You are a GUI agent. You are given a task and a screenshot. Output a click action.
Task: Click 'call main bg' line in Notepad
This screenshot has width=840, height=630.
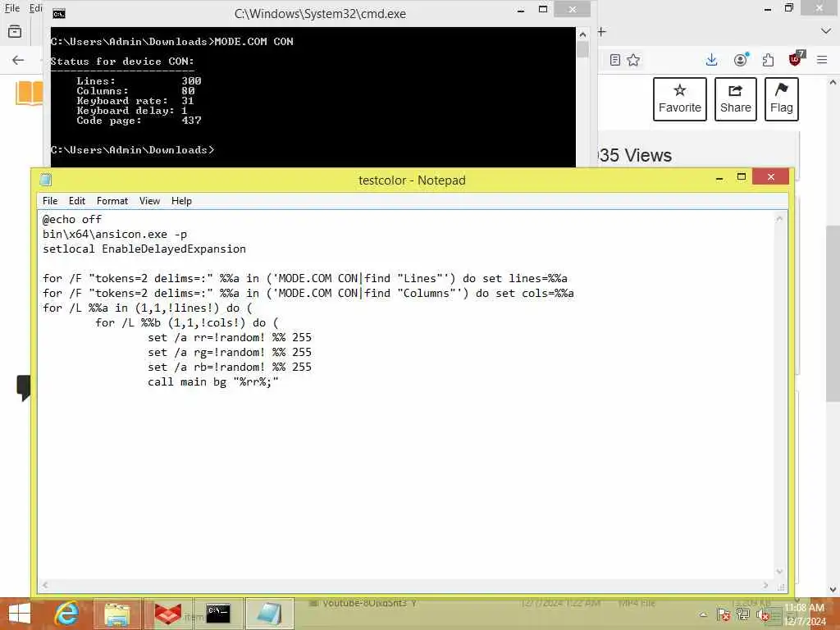tap(213, 382)
